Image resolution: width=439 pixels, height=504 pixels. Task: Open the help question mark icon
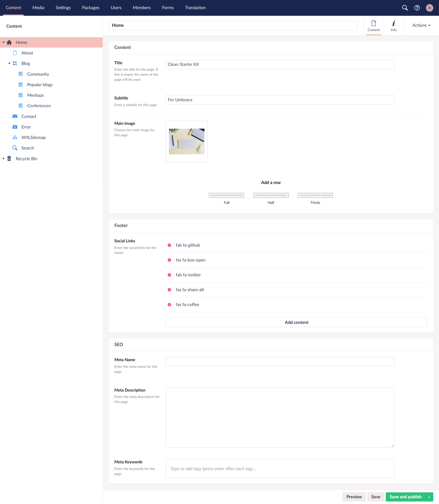coord(417,8)
